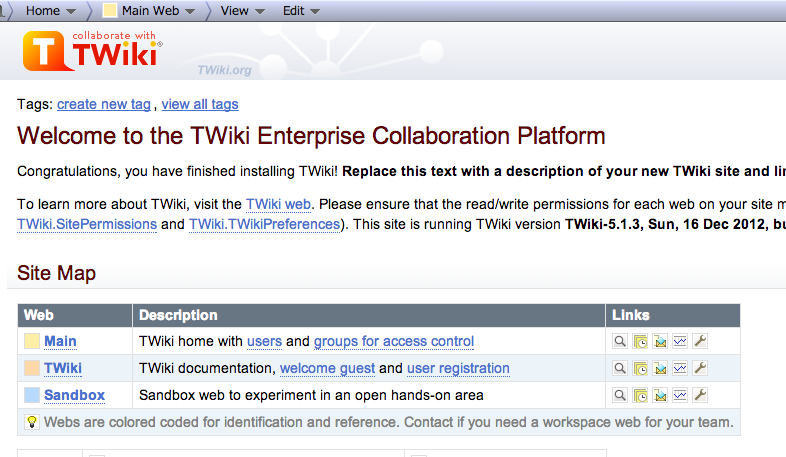Expand the Edit dropdown menu

pyautogui.click(x=301, y=11)
